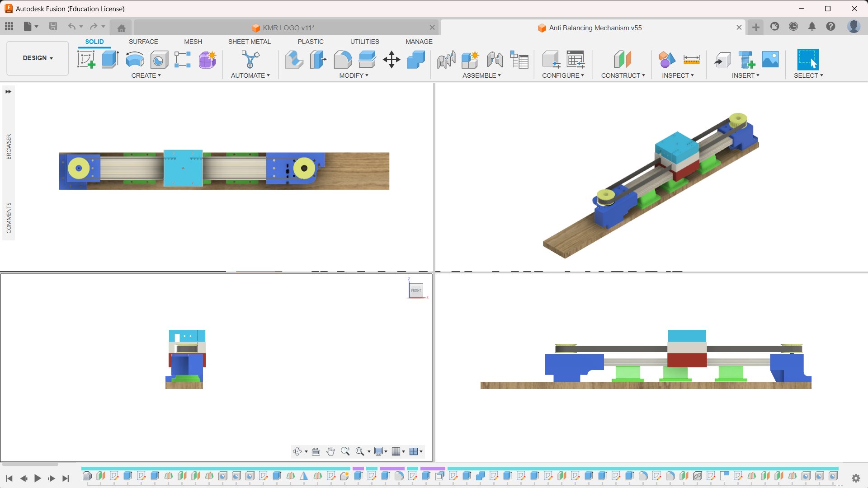Open the Pan hand tool

(330, 451)
